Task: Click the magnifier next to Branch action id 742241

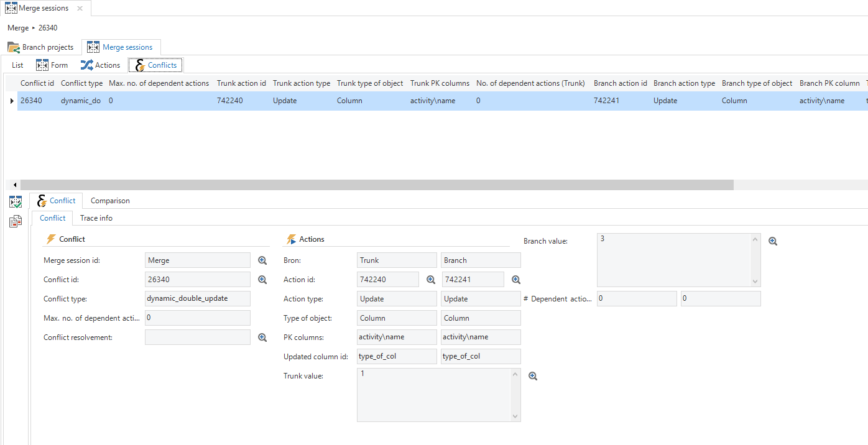Action: point(515,280)
